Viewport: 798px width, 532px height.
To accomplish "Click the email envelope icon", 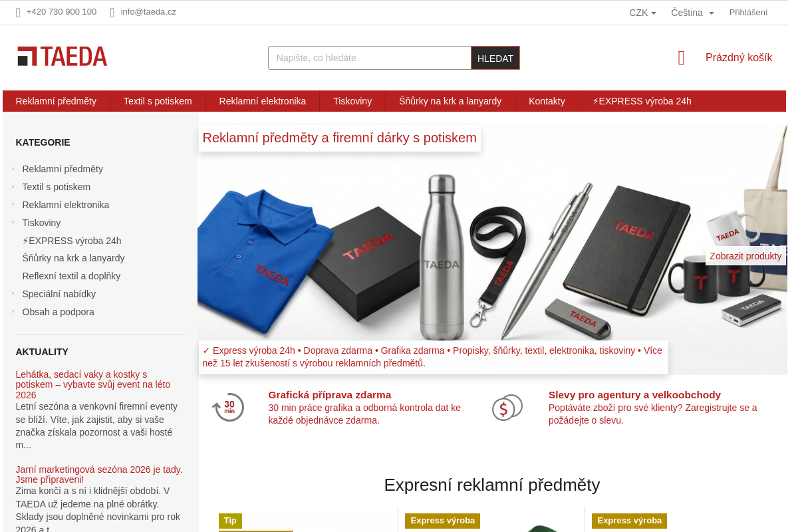I will [x=112, y=12].
